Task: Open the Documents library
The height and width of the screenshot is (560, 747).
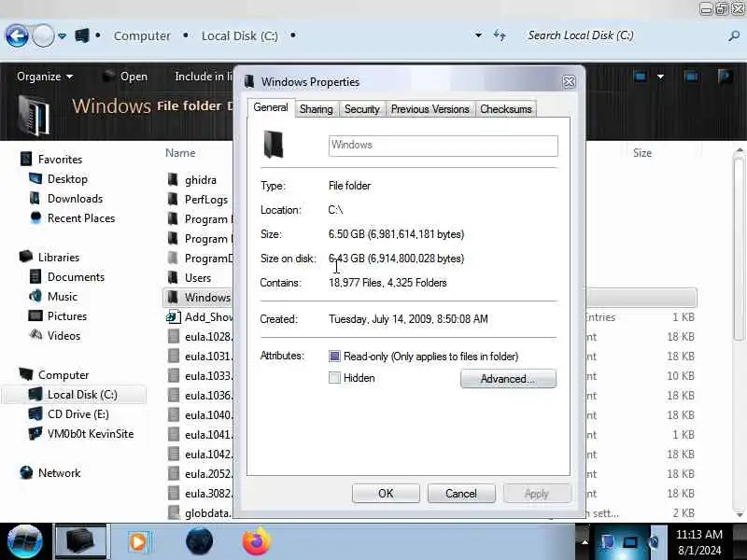Action: (x=76, y=276)
